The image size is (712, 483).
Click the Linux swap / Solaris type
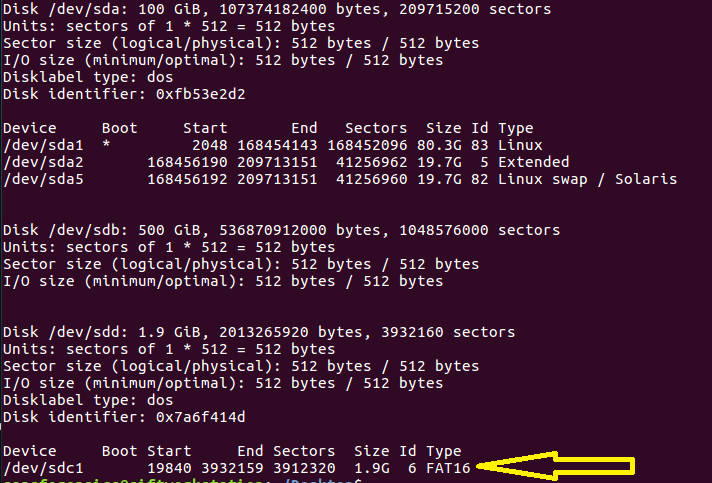click(x=588, y=179)
